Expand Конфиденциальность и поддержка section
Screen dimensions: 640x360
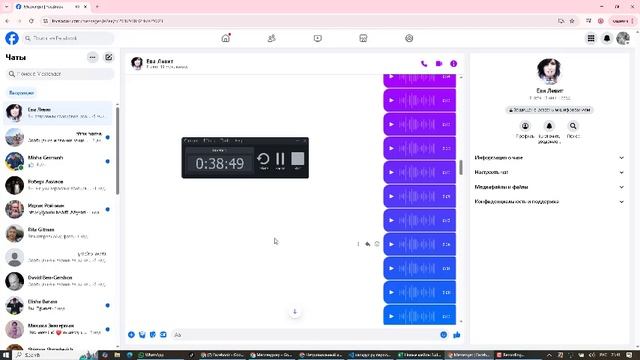549,202
